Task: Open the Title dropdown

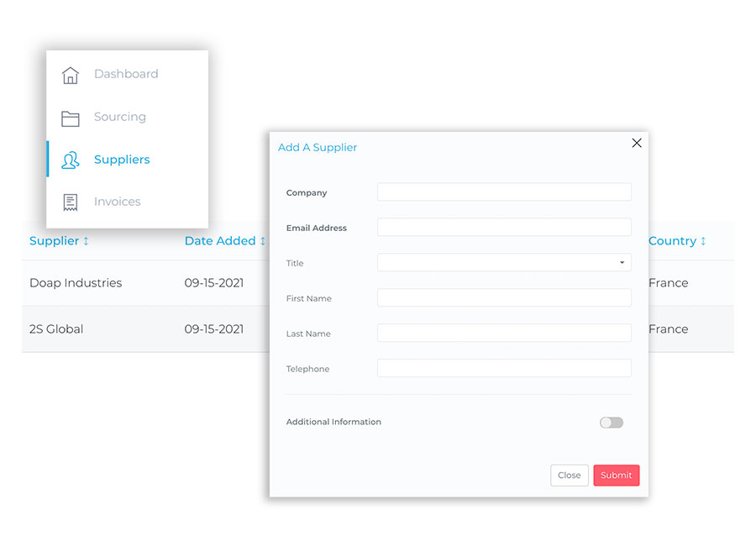Action: 504,263
